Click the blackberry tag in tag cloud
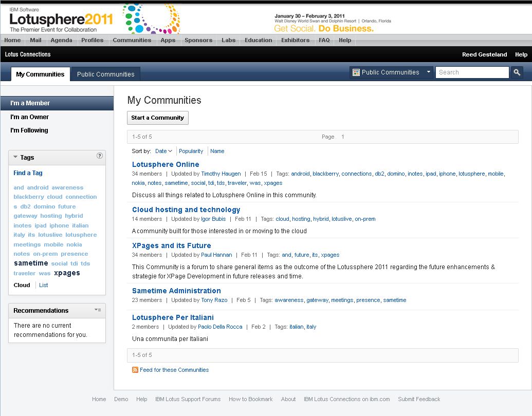The image size is (532, 416). (29, 197)
